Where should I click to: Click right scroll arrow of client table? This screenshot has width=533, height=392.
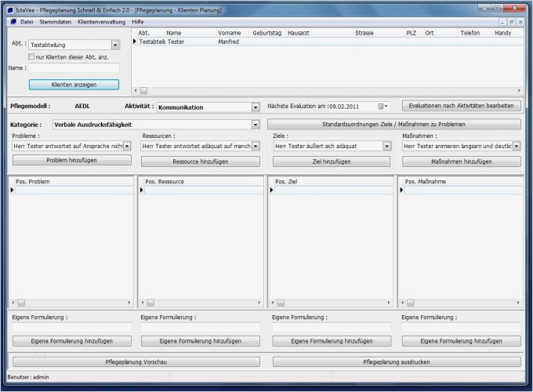pyautogui.click(x=518, y=91)
